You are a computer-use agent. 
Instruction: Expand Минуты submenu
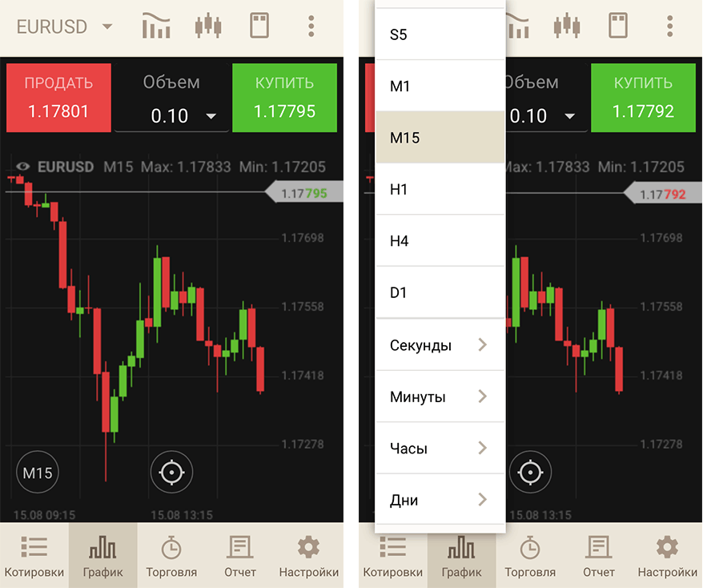(440, 397)
